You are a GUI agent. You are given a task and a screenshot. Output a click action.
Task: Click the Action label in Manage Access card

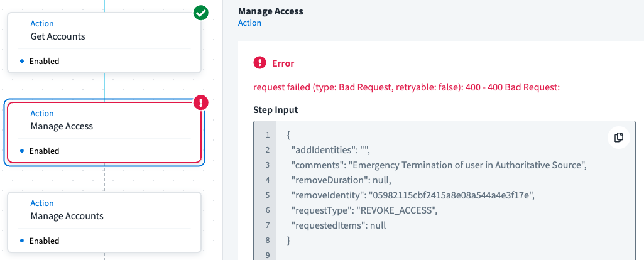[42, 113]
